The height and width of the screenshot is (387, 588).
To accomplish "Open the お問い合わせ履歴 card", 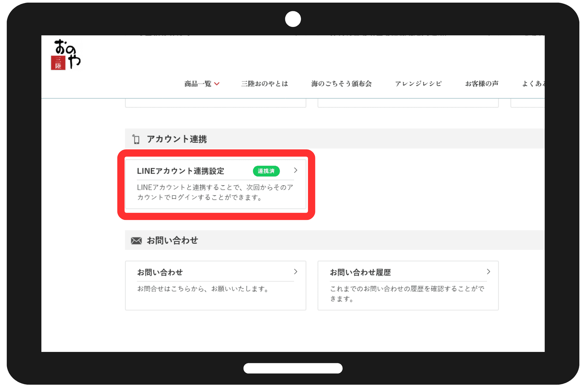I will click(x=408, y=285).
